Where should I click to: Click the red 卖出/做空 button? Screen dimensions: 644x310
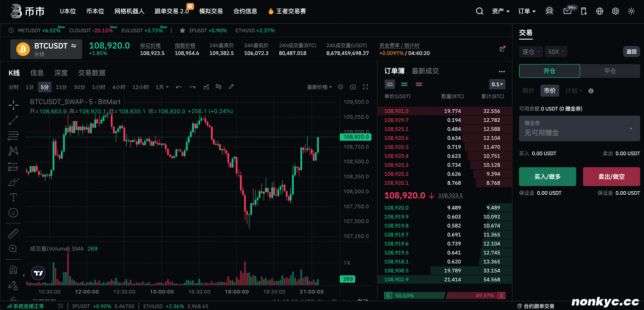(x=611, y=177)
